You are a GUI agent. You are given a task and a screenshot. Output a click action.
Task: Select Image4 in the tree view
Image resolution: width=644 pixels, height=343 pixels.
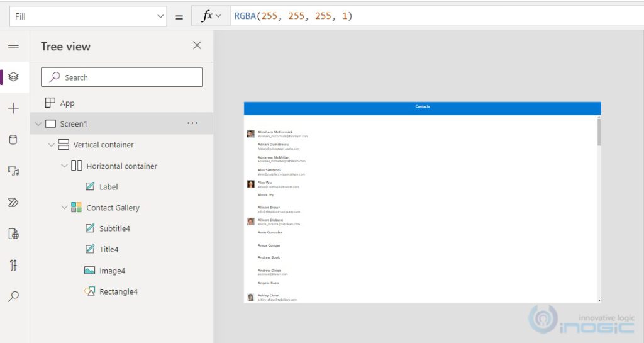(x=112, y=271)
